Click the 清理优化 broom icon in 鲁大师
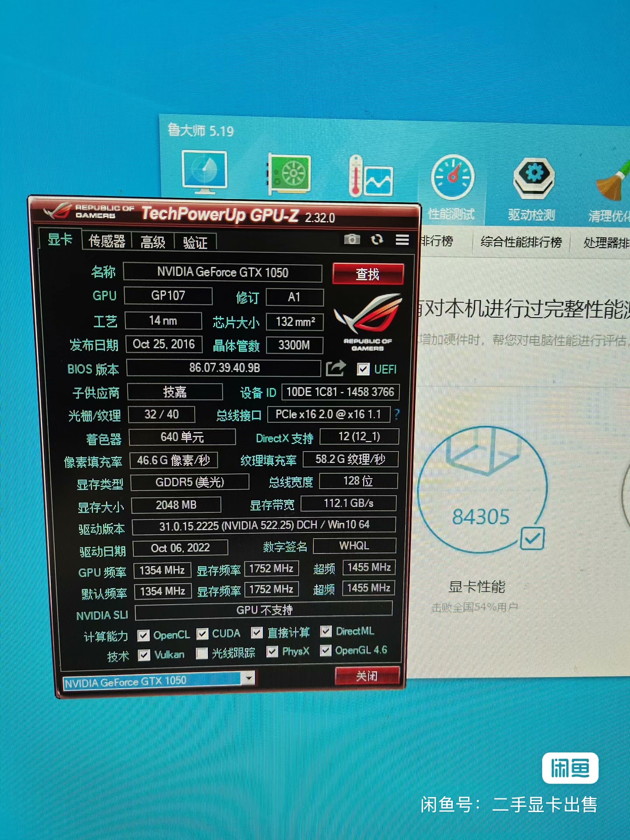The image size is (630, 840). [x=613, y=180]
